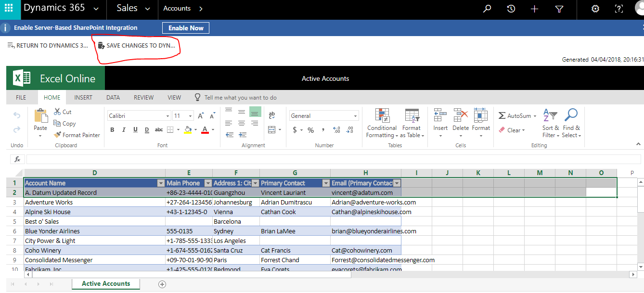This screenshot has height=293, width=644.
Task: Apply double underline formatting
Action: [146, 130]
